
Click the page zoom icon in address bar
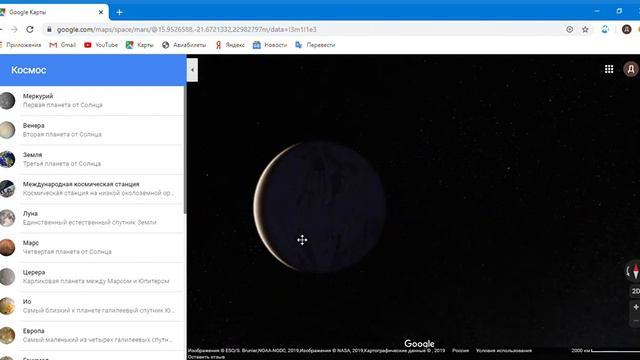point(569,29)
